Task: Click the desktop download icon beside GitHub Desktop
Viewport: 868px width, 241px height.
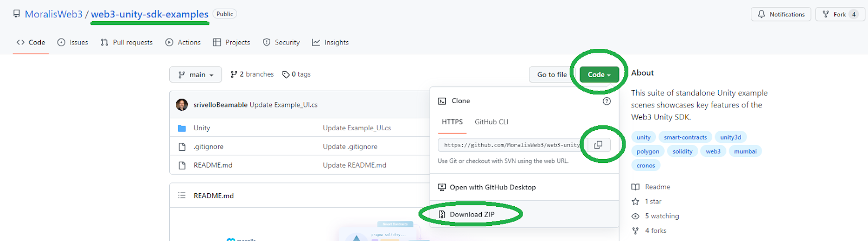Action: pos(442,187)
